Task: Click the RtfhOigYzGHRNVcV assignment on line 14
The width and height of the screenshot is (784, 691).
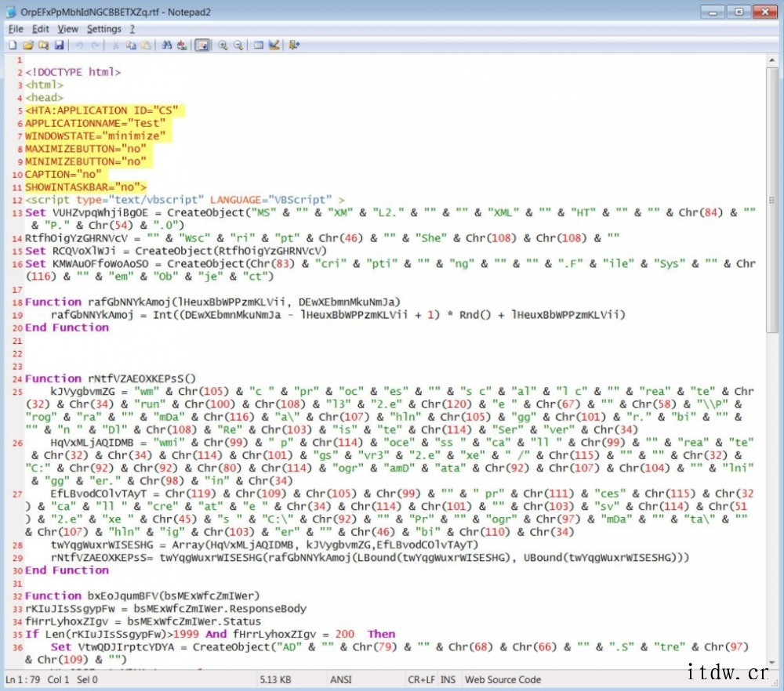Action: coord(322,238)
